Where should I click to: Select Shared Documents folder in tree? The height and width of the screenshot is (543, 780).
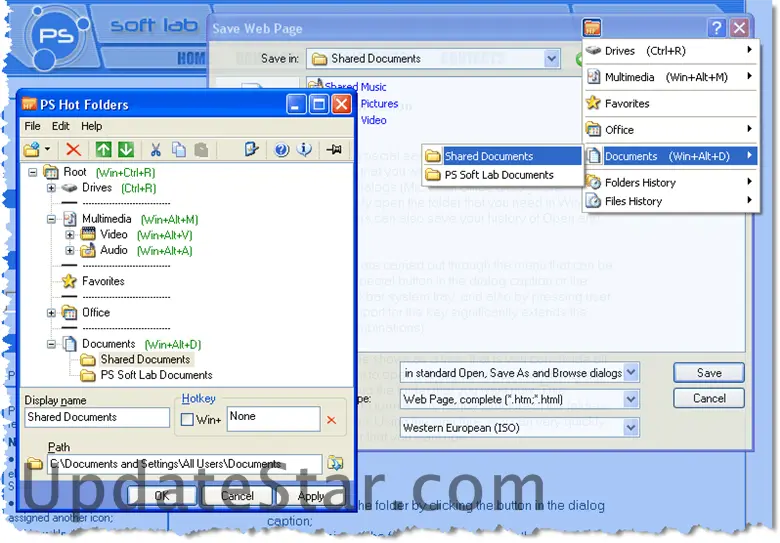click(135, 360)
